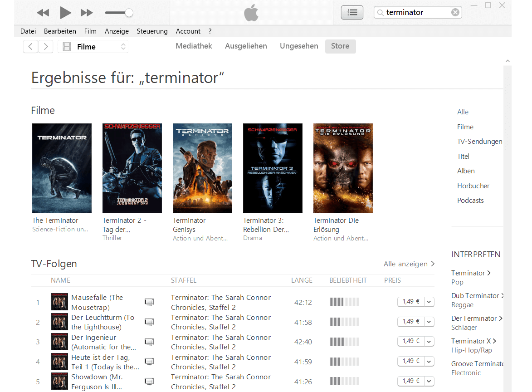Open the list view button
532x392 pixels.
352,13
